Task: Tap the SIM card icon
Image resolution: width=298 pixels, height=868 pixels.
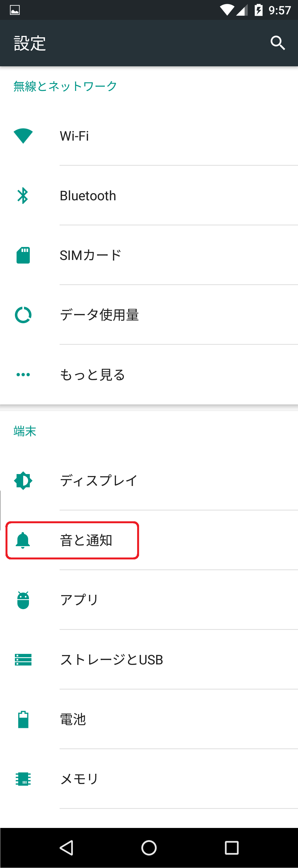Action: [23, 255]
